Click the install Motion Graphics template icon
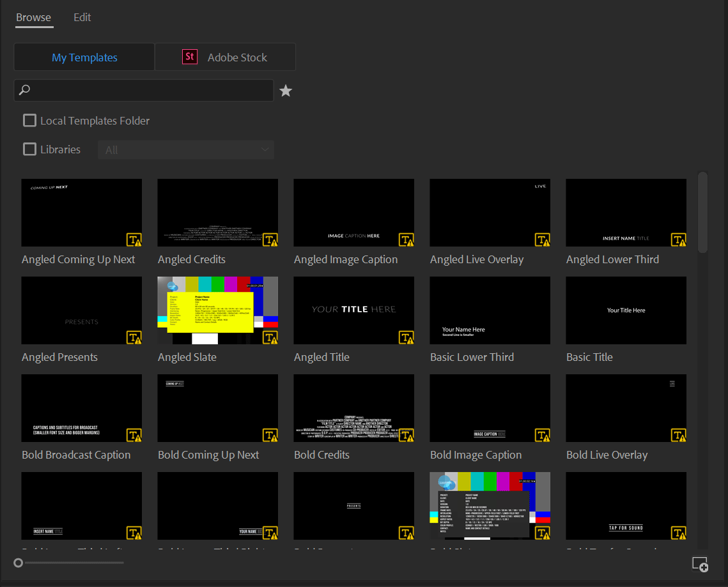Viewport: 728px width, 587px height. [700, 564]
